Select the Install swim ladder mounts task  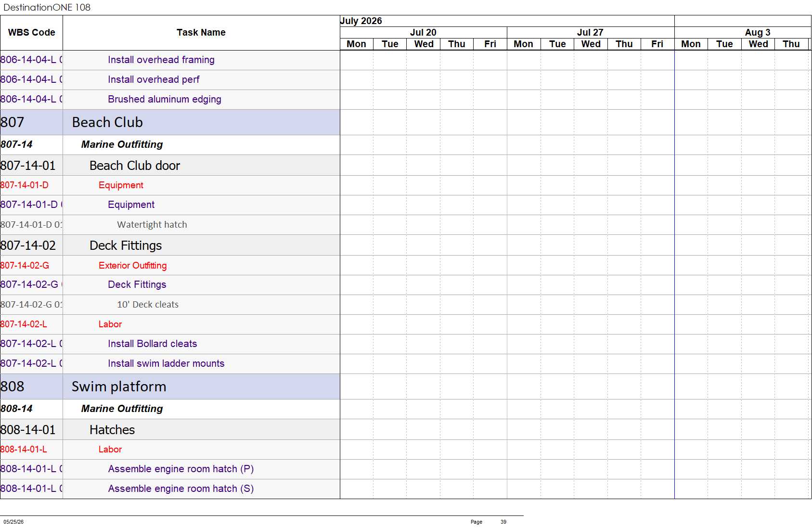(170, 364)
